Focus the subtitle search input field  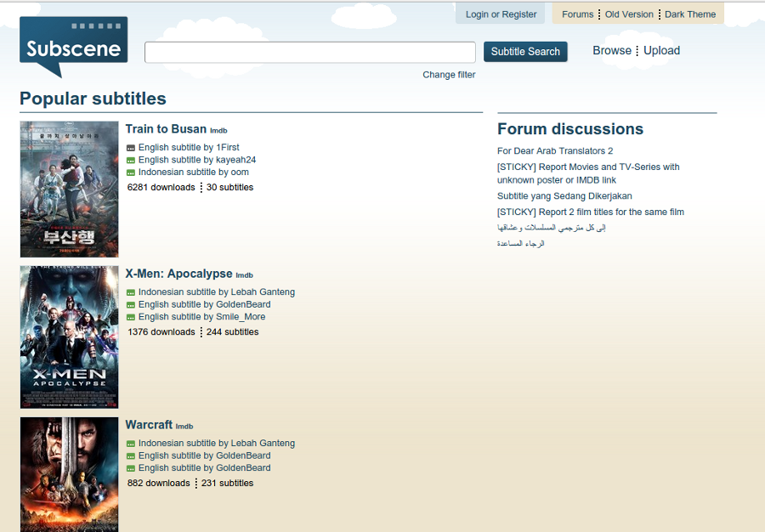click(x=309, y=52)
